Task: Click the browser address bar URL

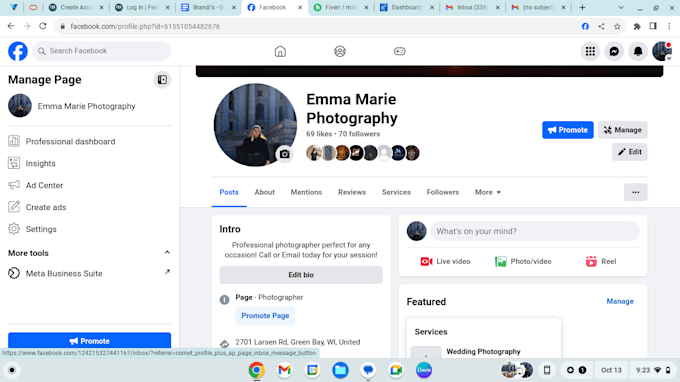Action: (145, 26)
